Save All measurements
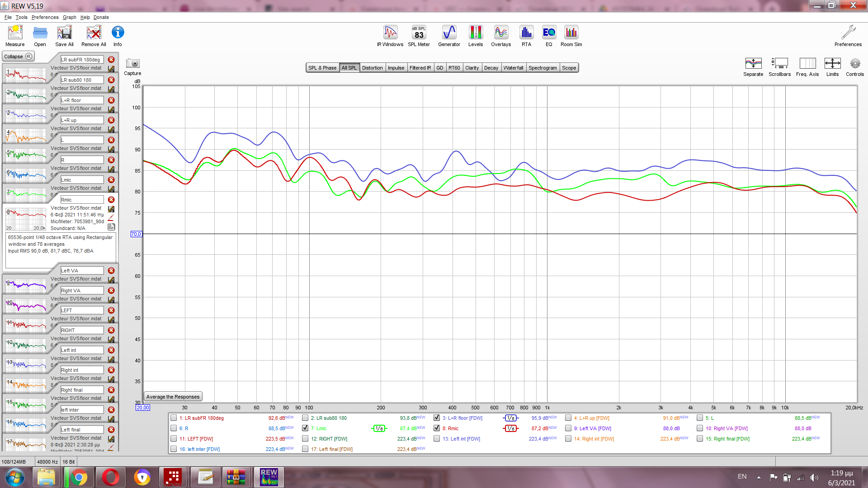Image resolution: width=868 pixels, height=488 pixels. coord(64,36)
